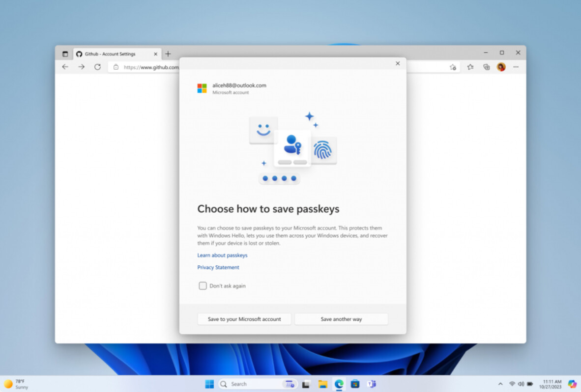
Task: Click the Edge profile avatar
Action: (501, 67)
